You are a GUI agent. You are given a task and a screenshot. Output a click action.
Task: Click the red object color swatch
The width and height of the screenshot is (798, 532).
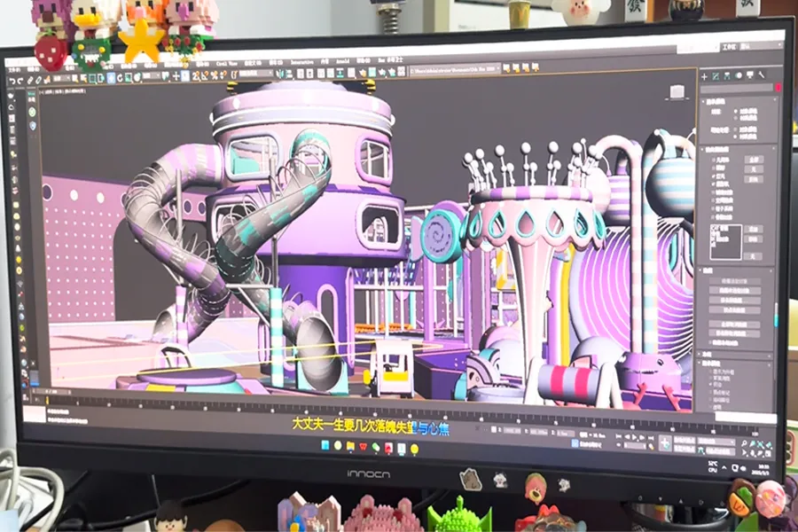(x=778, y=87)
